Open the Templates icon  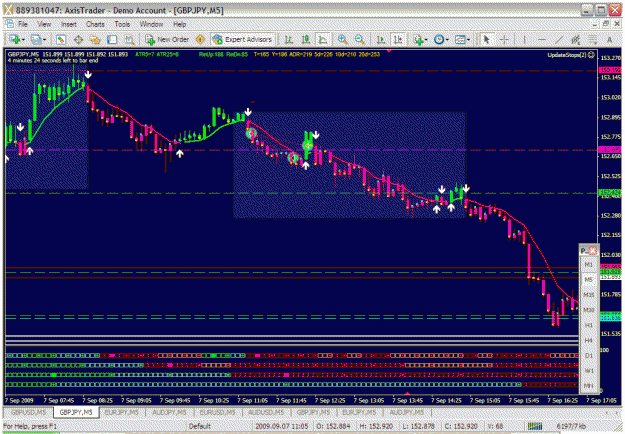click(460, 39)
